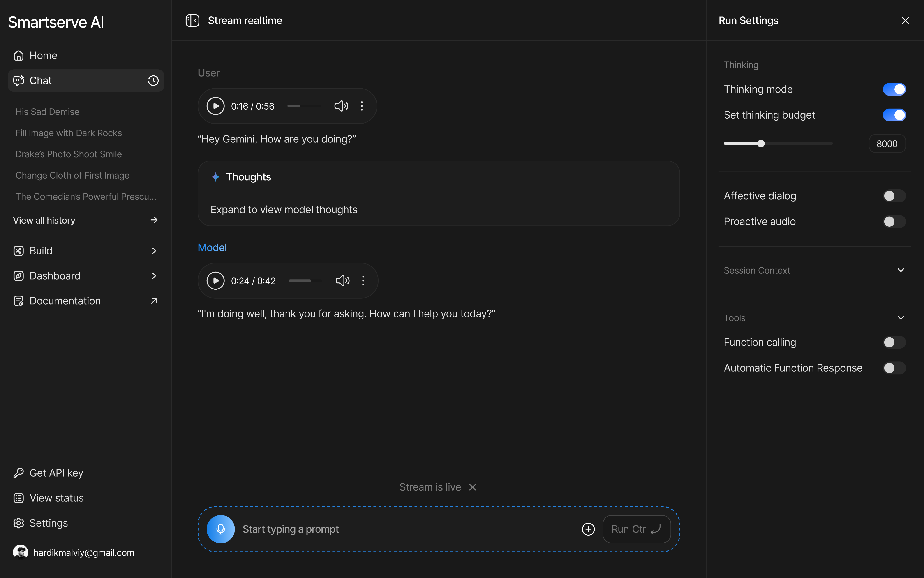Enable Affective dialog toggle
This screenshot has width=924, height=578.
894,196
